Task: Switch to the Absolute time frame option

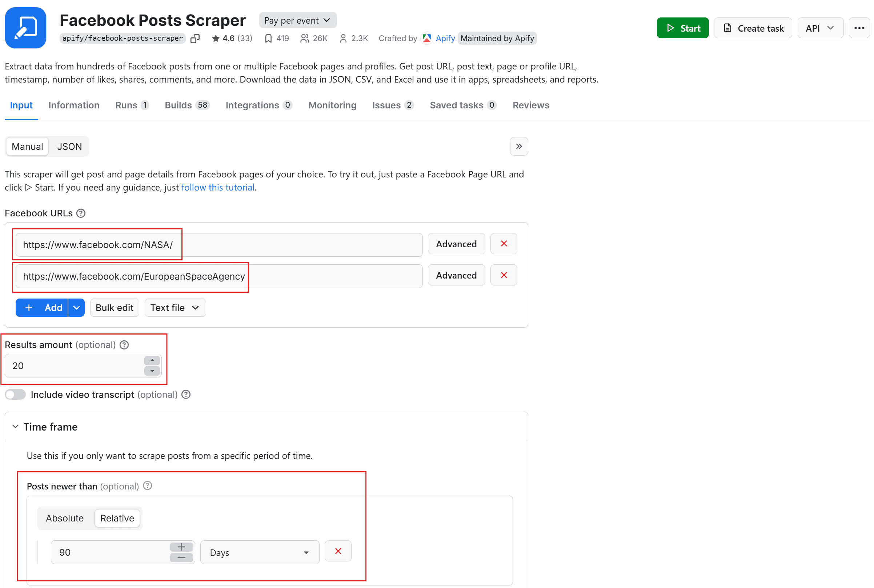Action: coord(65,518)
